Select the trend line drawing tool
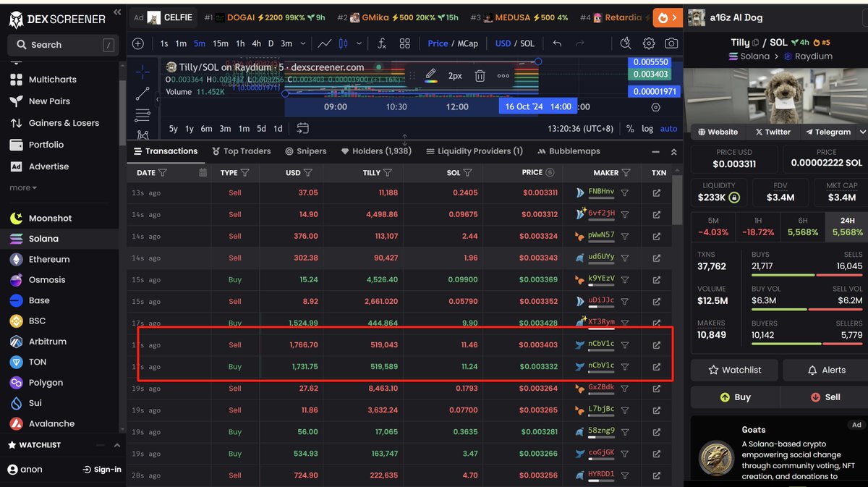Image resolution: width=868 pixels, height=487 pixels. click(142, 93)
